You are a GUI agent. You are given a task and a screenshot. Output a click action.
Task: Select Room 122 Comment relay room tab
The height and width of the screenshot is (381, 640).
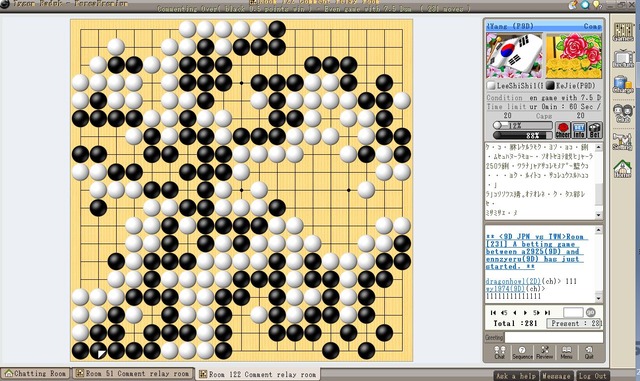tap(258, 374)
